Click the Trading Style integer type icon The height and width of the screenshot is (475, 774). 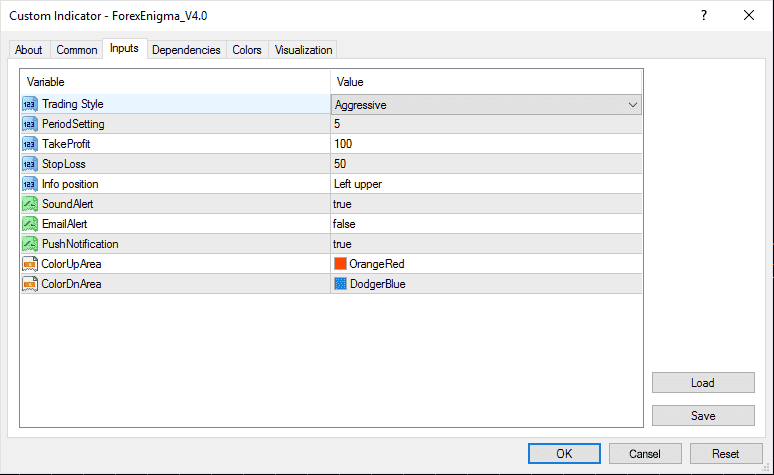coord(30,104)
